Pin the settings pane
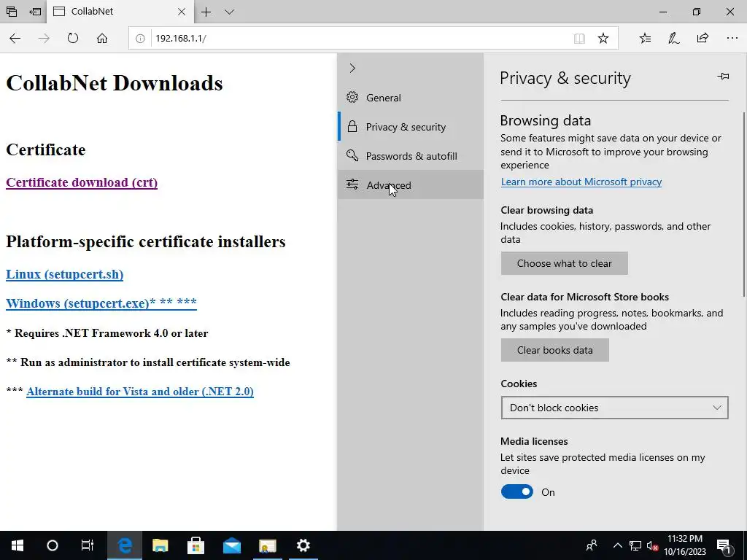The height and width of the screenshot is (560, 747). (x=723, y=76)
